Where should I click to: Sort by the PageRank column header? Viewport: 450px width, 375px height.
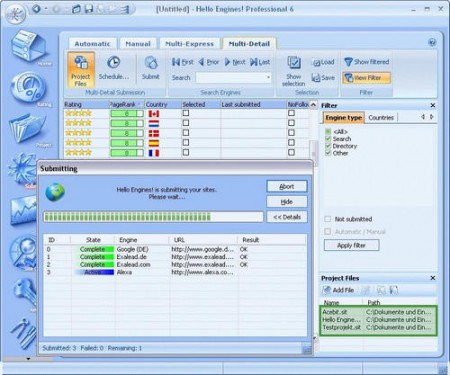[127, 105]
